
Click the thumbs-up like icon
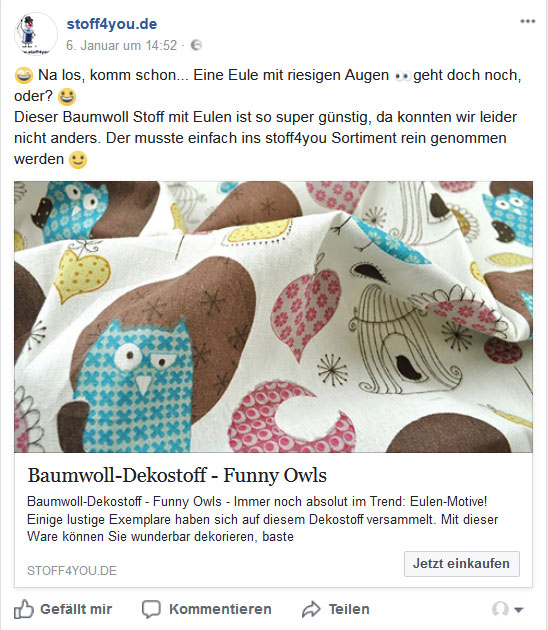[x=24, y=609]
